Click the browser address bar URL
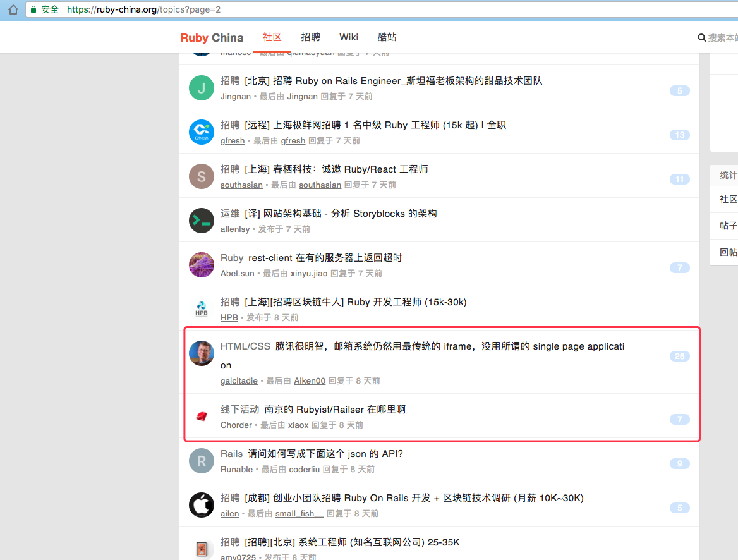The width and height of the screenshot is (738, 560). point(143,9)
